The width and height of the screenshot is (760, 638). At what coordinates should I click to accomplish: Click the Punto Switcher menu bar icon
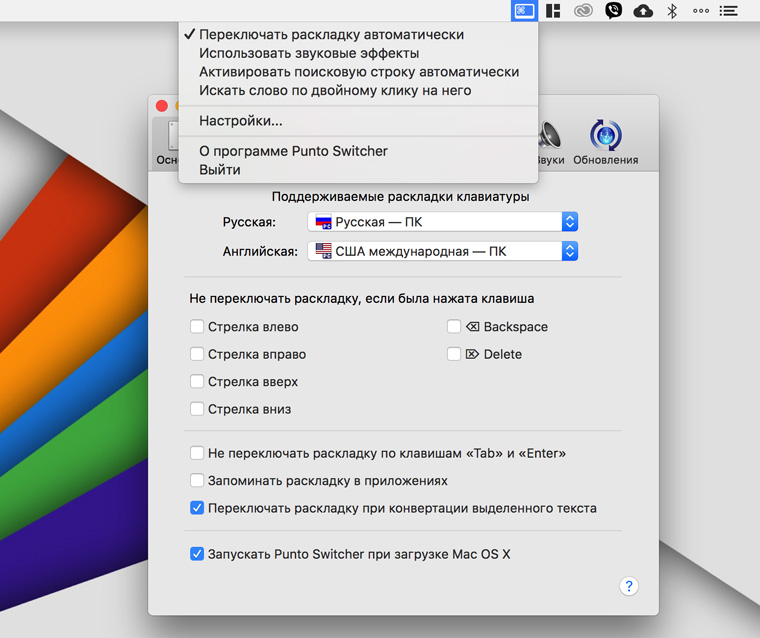[x=524, y=11]
